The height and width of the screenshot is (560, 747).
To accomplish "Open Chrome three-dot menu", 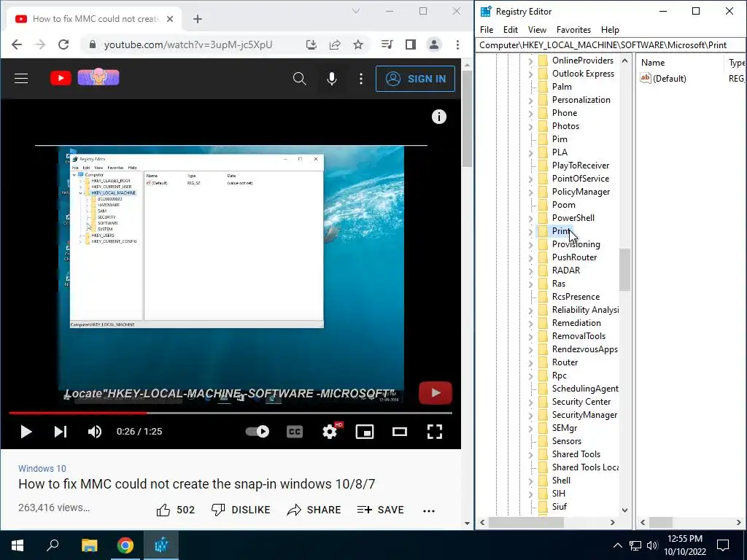I will pos(457,44).
